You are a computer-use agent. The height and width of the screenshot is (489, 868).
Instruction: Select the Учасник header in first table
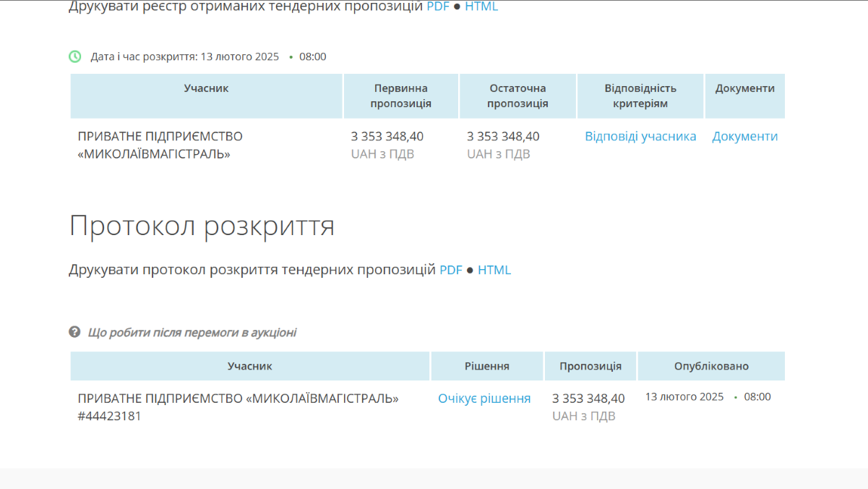tap(206, 96)
